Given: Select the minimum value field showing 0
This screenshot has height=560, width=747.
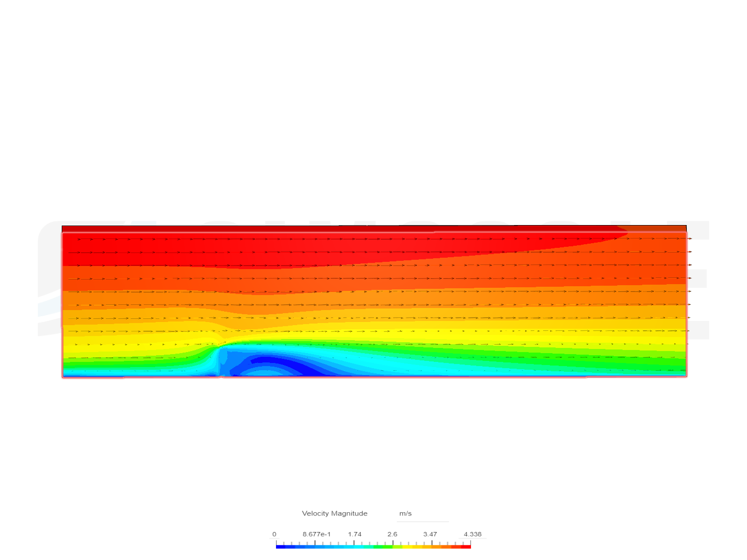Looking at the screenshot, I should (x=274, y=534).
